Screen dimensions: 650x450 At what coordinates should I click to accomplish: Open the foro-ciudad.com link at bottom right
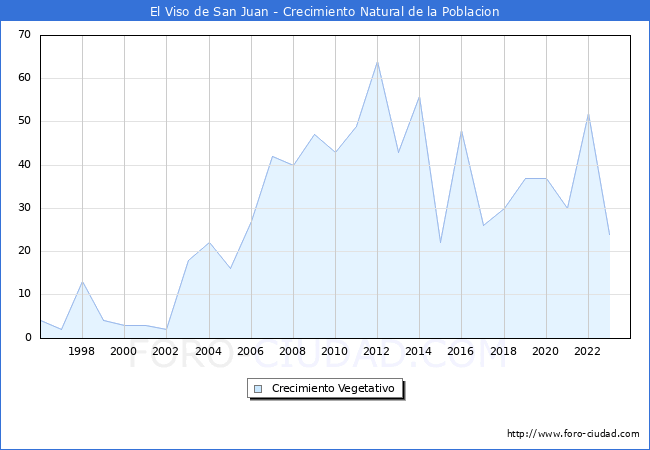point(573,434)
